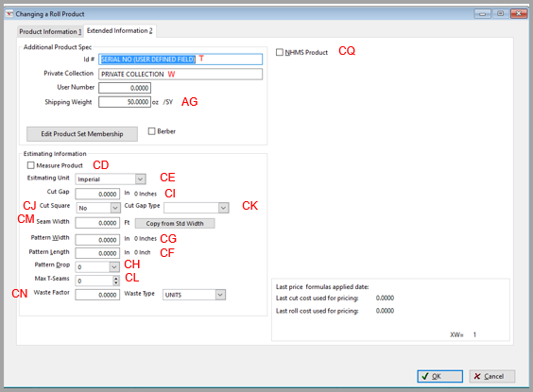Minimize the Changing a Roll Product window

(482, 14)
